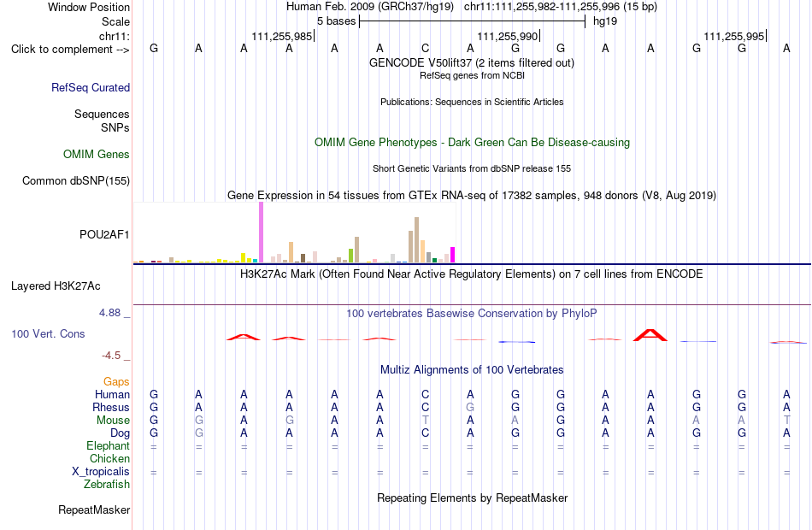The height and width of the screenshot is (530, 812).
Task: Click the 'Click to complement -->' label
Action: pos(70,50)
